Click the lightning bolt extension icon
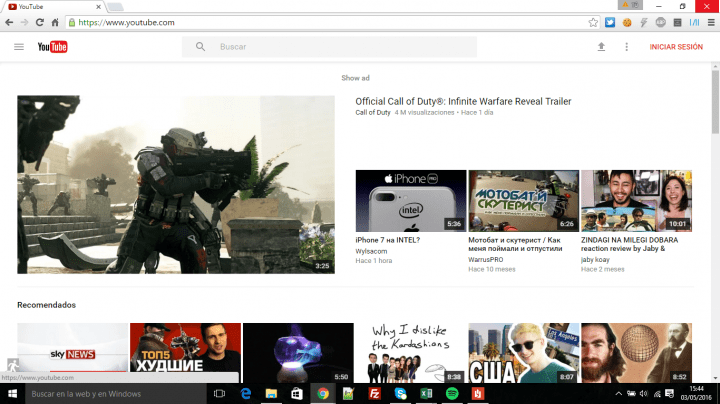 point(644,22)
